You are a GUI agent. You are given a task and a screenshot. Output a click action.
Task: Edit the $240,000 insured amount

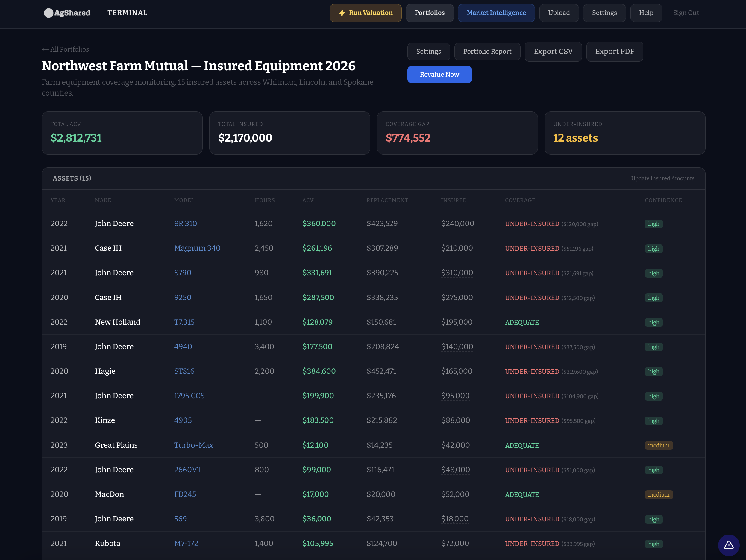pyautogui.click(x=457, y=223)
